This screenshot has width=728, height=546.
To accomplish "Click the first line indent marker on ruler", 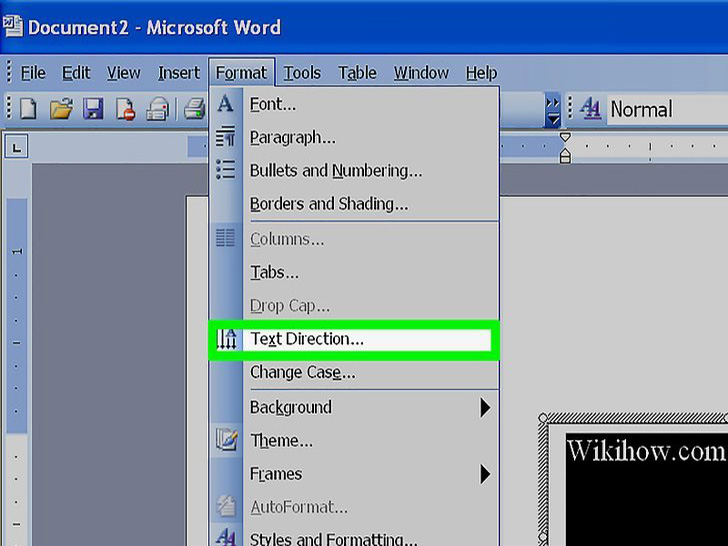I will 565,137.
